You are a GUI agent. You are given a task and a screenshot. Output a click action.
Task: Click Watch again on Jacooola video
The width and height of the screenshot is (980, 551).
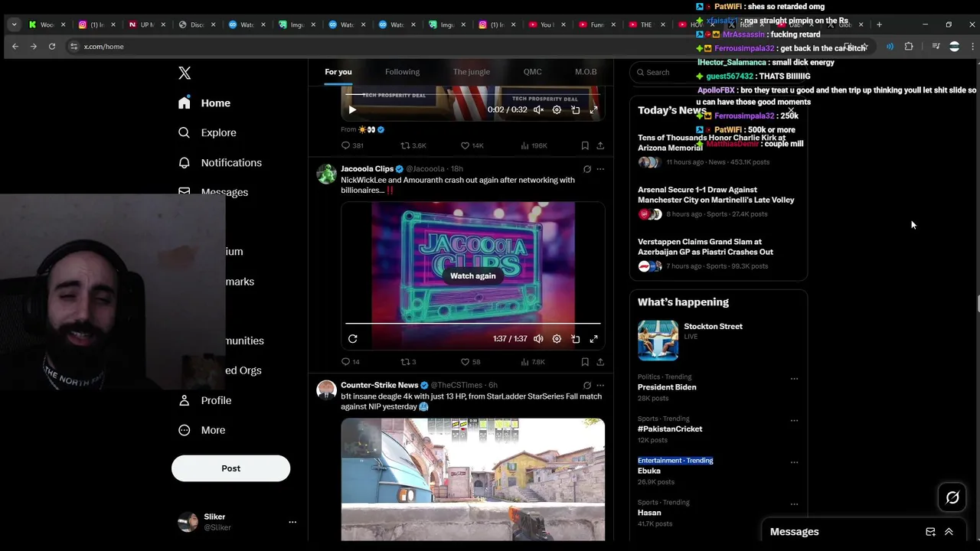tap(472, 275)
